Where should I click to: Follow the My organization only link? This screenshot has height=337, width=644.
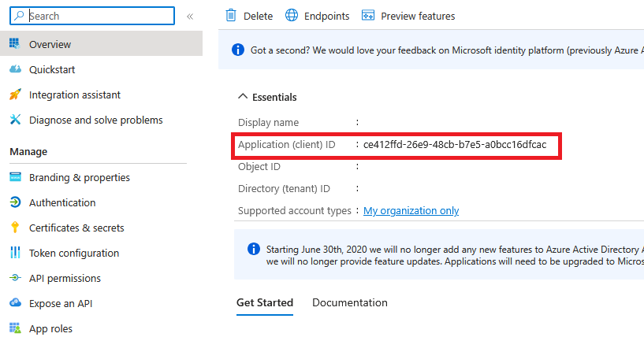tap(411, 211)
